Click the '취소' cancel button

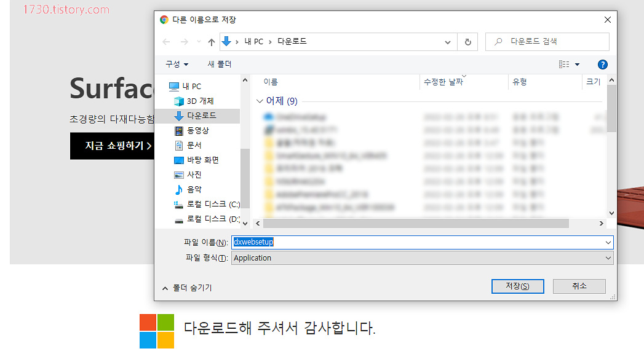click(579, 286)
